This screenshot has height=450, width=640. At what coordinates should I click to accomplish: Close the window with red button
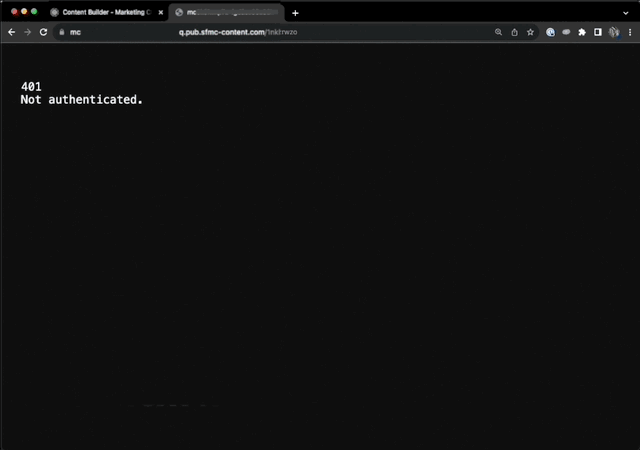(x=14, y=12)
